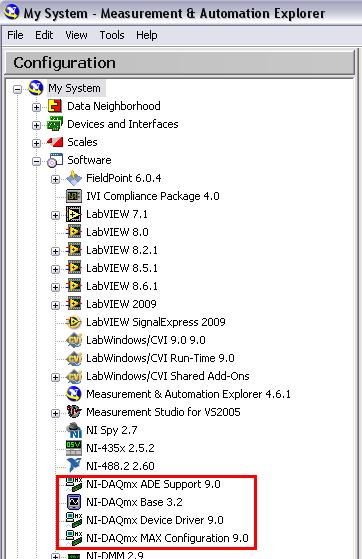Select NI-DAQmx ADE Support 9.0 entry

pos(153,484)
